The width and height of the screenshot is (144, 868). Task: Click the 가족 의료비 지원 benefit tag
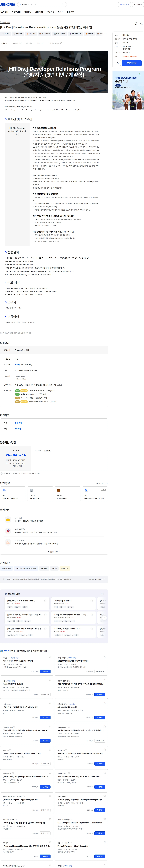point(75,34)
